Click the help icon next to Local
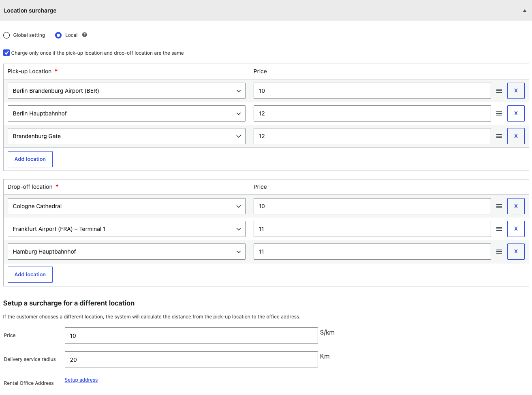This screenshot has width=532, height=395. click(x=84, y=35)
